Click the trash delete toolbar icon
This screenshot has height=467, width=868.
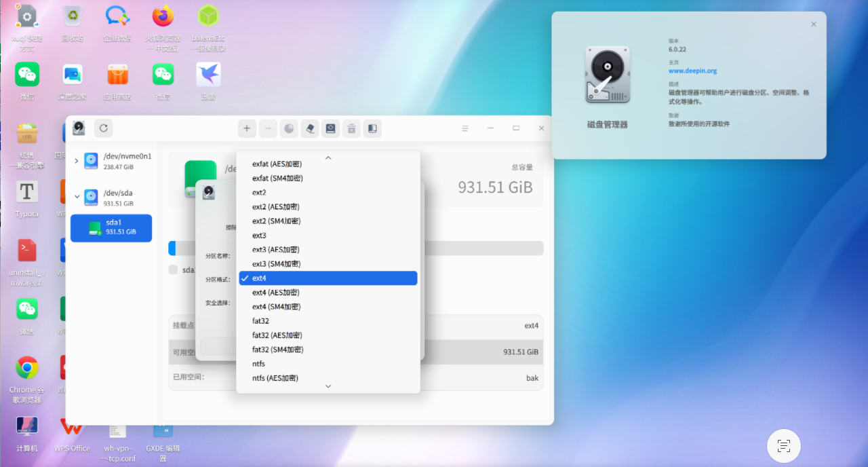(x=351, y=128)
